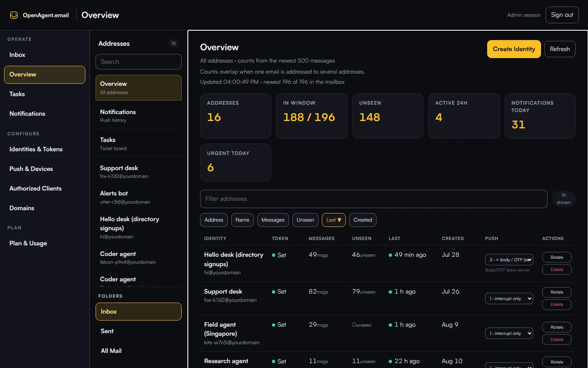Screen dimensions: 588x368
Task: Click the OpenAgent.email smiley logo icon
Action: pos(14,15)
